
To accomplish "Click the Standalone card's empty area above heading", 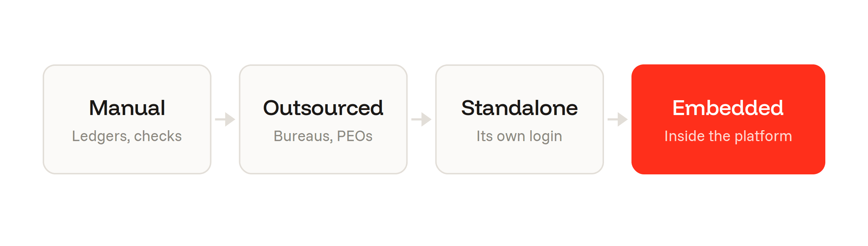I will (519, 81).
